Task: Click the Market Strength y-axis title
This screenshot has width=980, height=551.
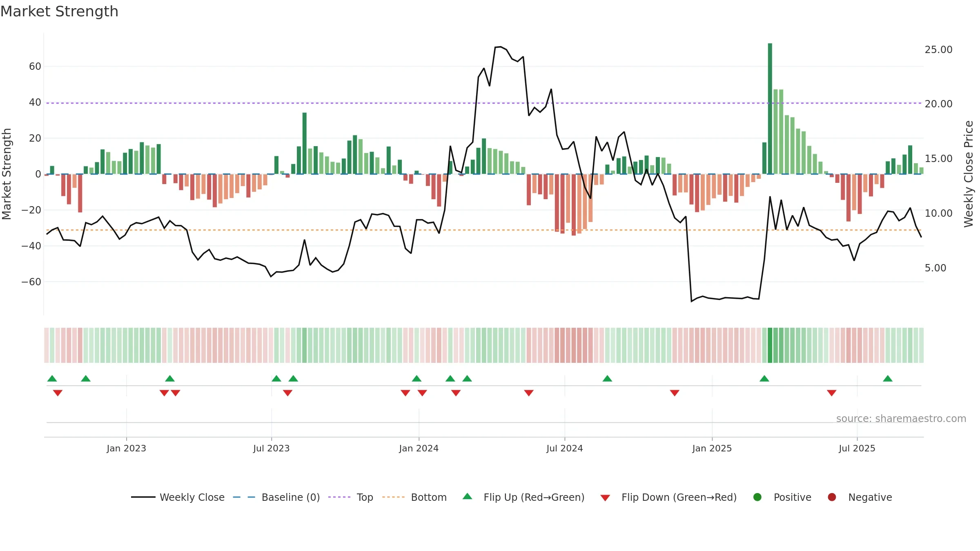Action: click(7, 174)
